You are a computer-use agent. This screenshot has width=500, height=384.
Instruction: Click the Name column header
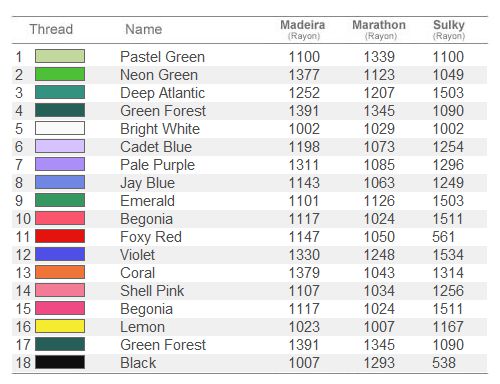144,29
